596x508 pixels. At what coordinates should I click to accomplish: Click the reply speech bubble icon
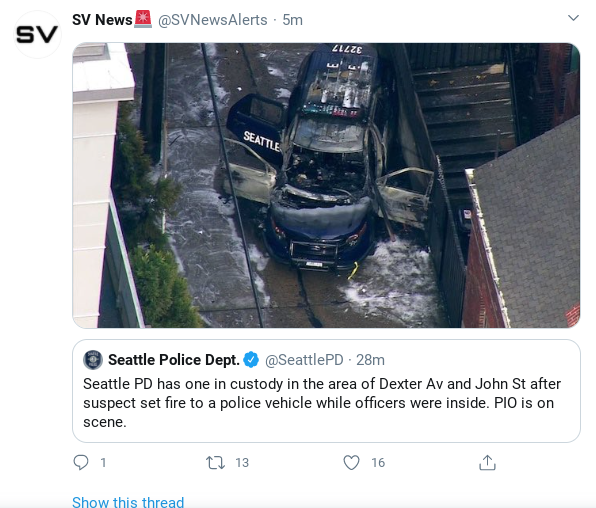coord(81,462)
